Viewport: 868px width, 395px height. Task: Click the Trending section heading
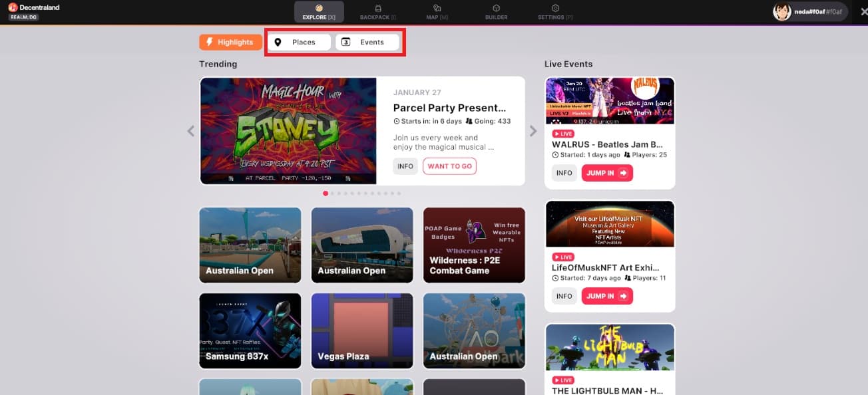pos(218,64)
